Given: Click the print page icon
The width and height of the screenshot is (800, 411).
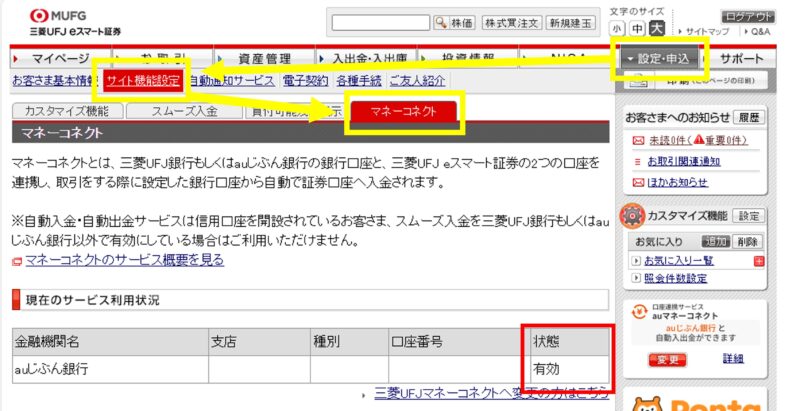Looking at the screenshot, I should [x=638, y=81].
